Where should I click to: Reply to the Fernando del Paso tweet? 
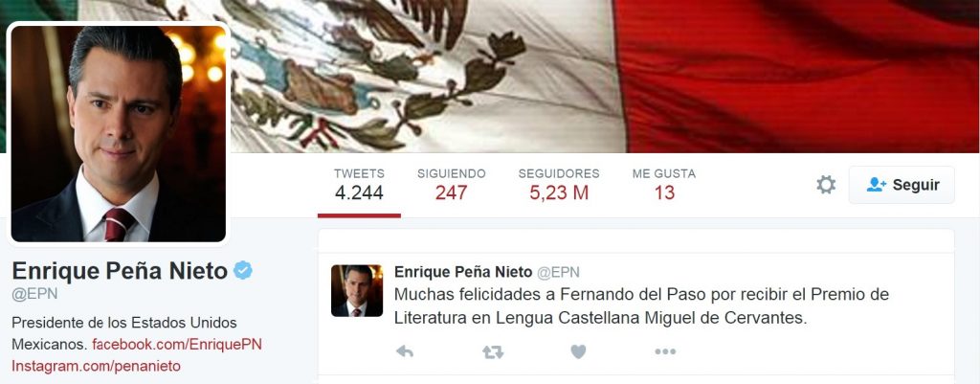[x=405, y=351]
